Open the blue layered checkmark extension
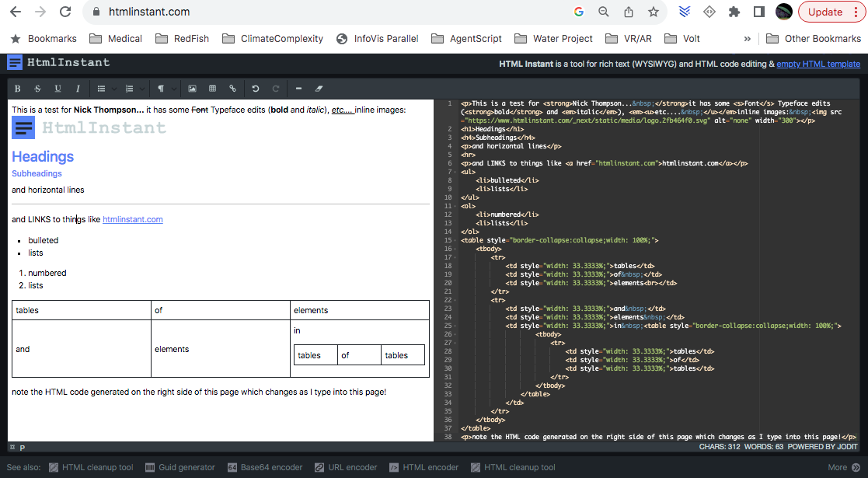The height and width of the screenshot is (478, 868). [685, 12]
